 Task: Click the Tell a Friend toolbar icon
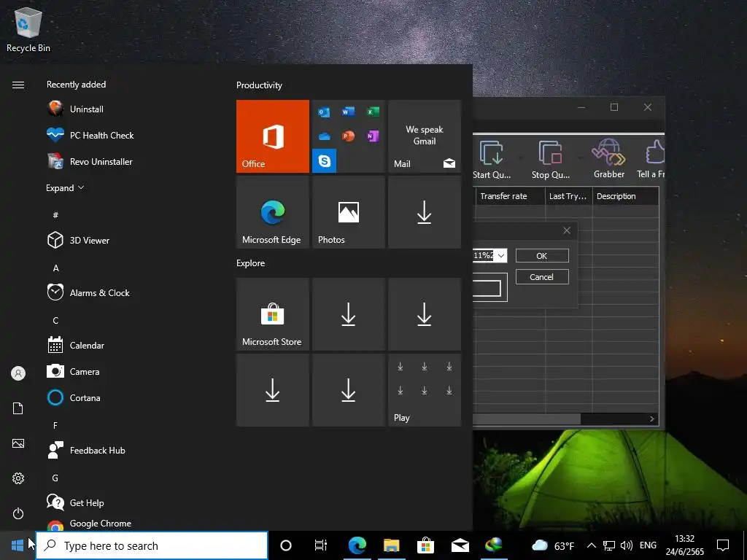pyautogui.click(x=651, y=159)
